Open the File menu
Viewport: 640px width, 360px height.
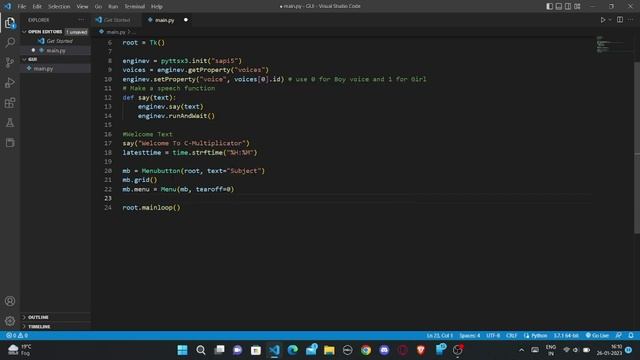click(22, 6)
